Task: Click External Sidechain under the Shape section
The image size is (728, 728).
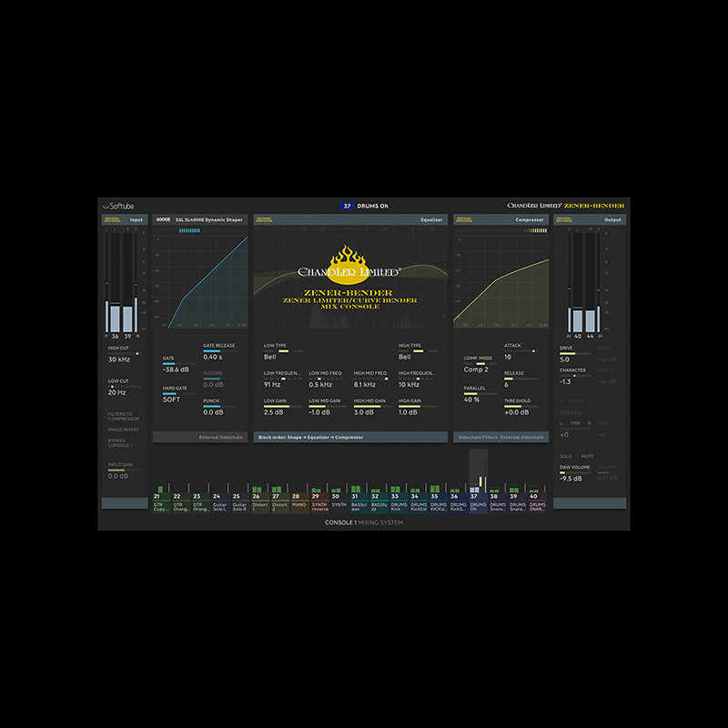Action: (218, 438)
